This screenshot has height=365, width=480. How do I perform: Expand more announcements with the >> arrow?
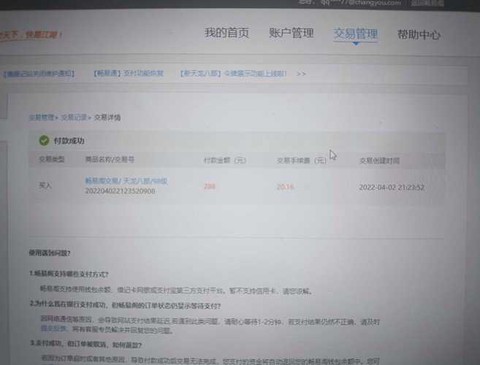pyautogui.click(x=301, y=74)
